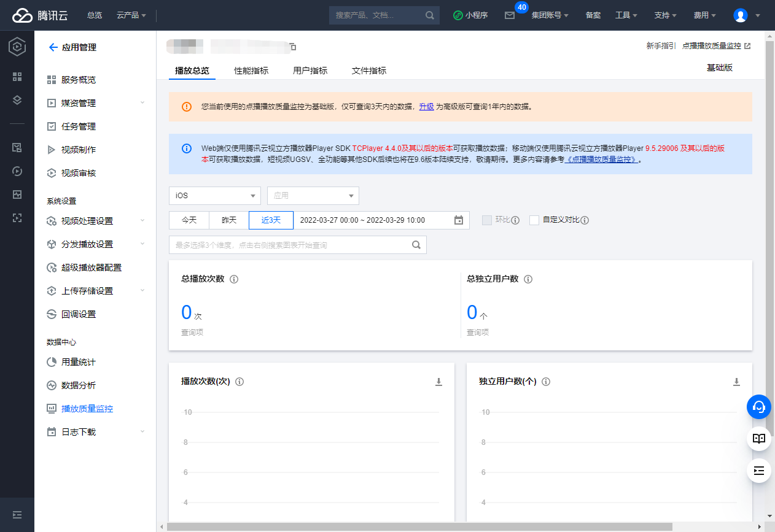
Task: Switch to the 文件指标 tab
Action: click(369, 71)
